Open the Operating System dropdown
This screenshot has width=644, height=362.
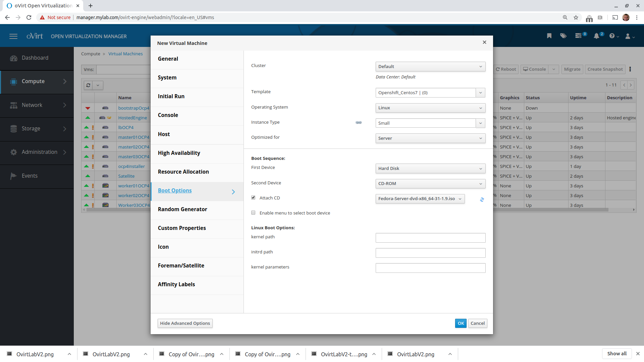click(x=430, y=108)
